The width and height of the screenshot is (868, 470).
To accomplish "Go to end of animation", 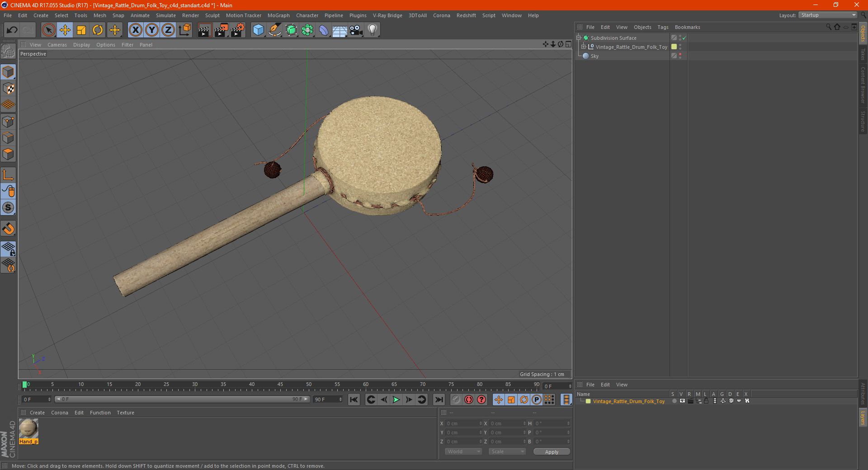I will [439, 399].
